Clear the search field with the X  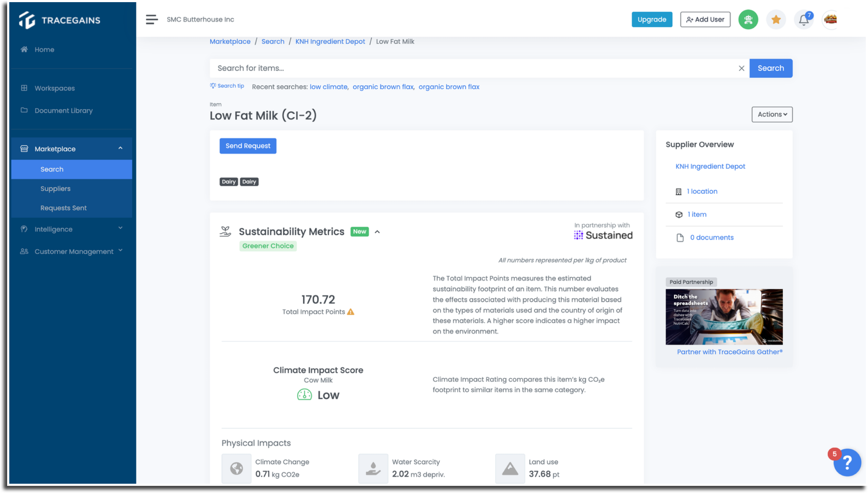[741, 68]
